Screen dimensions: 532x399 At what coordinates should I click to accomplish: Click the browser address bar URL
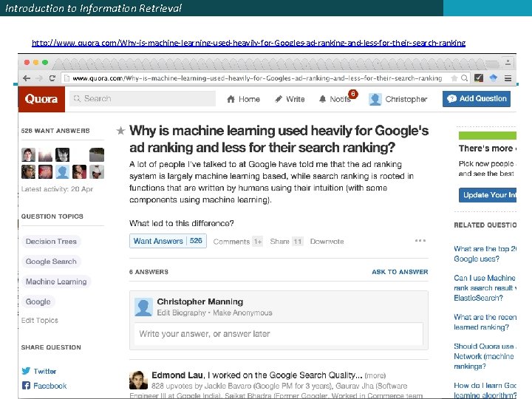257,78
